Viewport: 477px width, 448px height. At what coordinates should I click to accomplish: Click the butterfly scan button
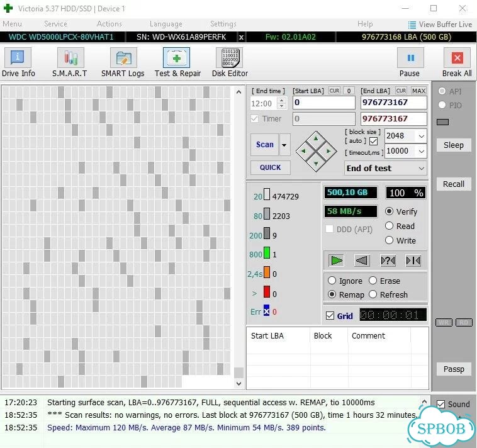[x=413, y=260]
